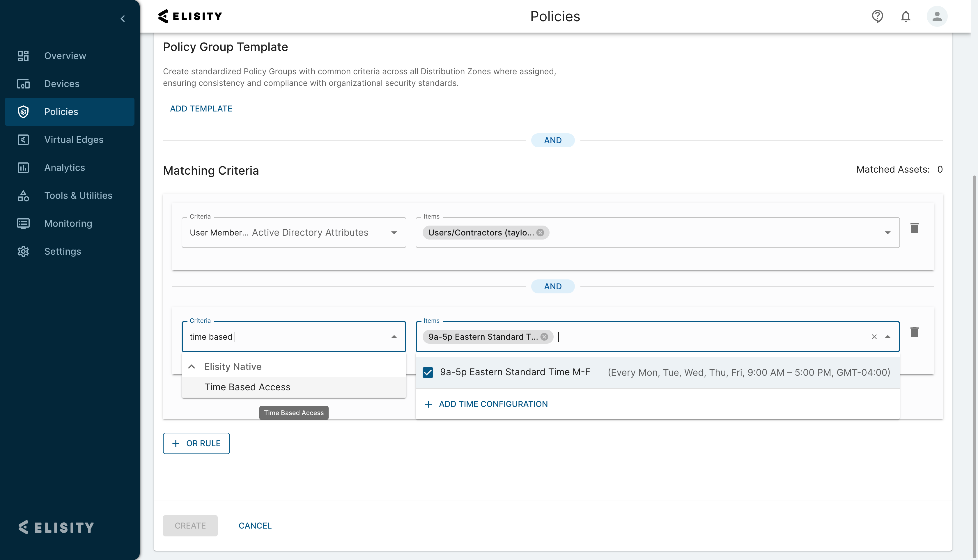Image resolution: width=978 pixels, height=560 pixels.
Task: Delete the time based criteria row
Action: click(x=914, y=332)
